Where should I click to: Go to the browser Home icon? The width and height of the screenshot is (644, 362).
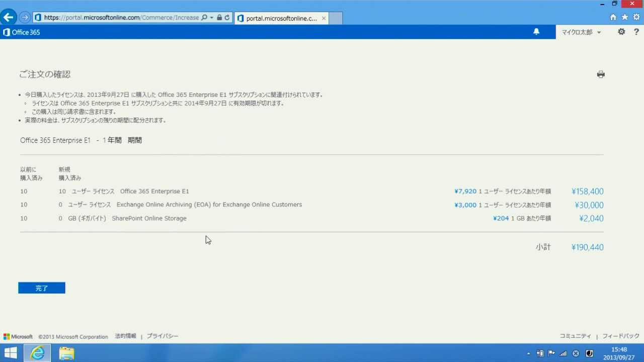pyautogui.click(x=613, y=17)
